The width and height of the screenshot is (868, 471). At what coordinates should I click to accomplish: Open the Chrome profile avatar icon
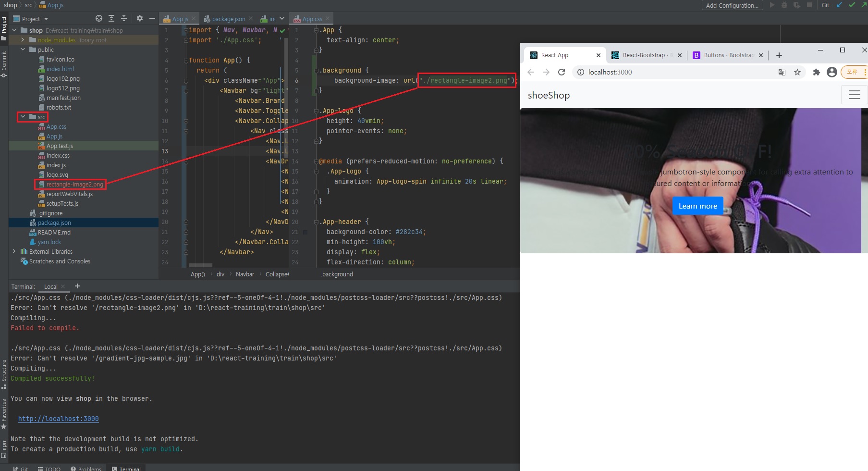coord(832,72)
